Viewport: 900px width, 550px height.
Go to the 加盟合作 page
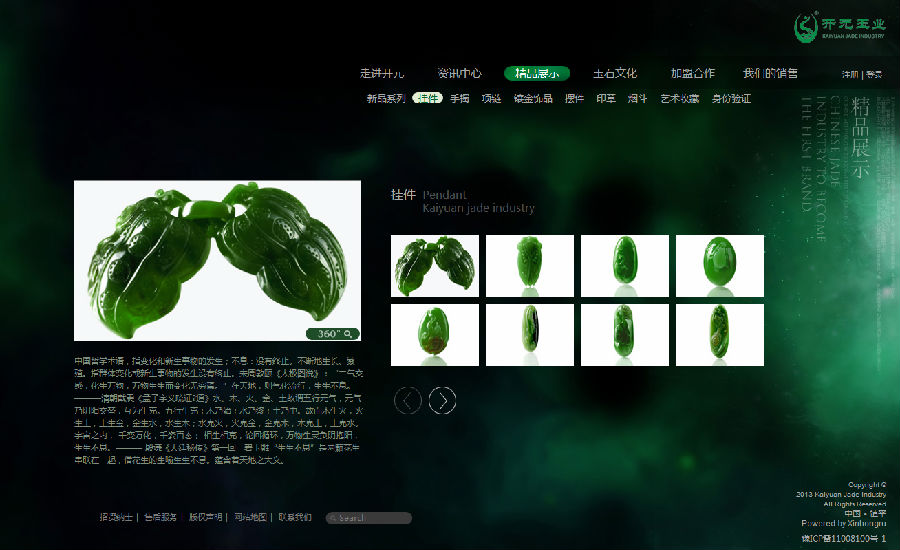[x=692, y=73]
